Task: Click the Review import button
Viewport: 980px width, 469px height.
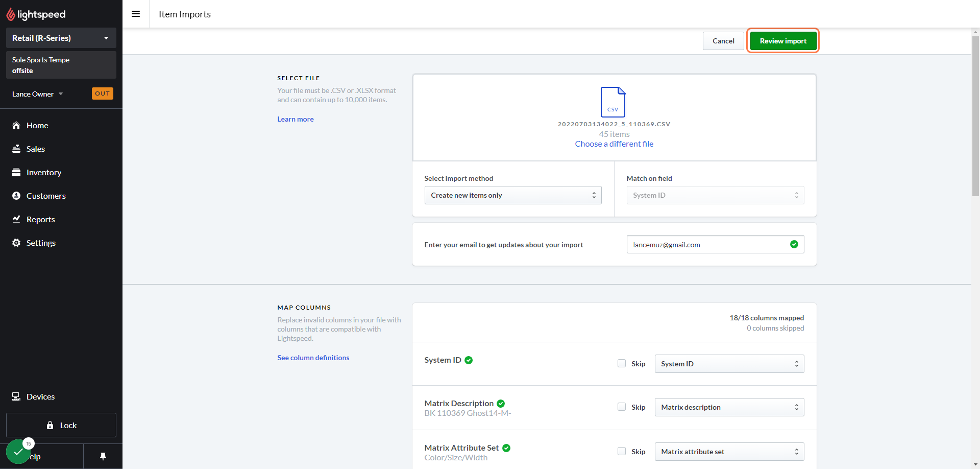Action: [x=783, y=41]
